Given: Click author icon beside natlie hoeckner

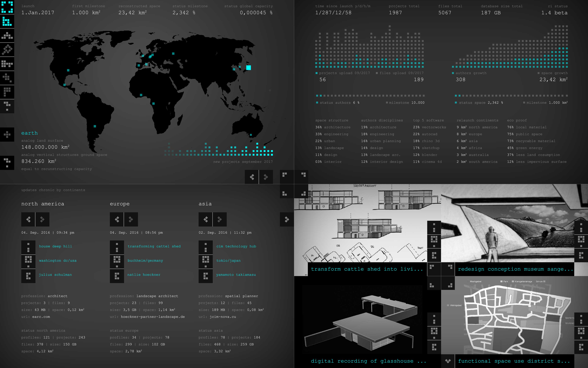Looking at the screenshot, I should click(117, 276).
